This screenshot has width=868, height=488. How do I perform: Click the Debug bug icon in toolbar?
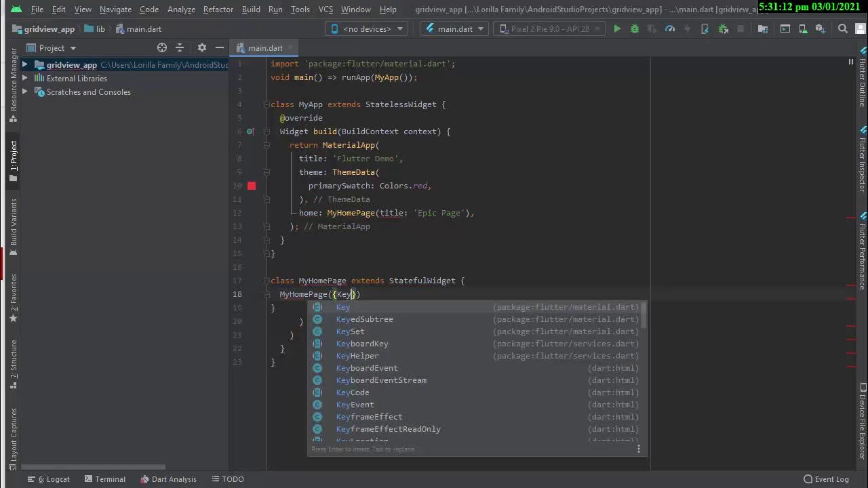tap(635, 29)
